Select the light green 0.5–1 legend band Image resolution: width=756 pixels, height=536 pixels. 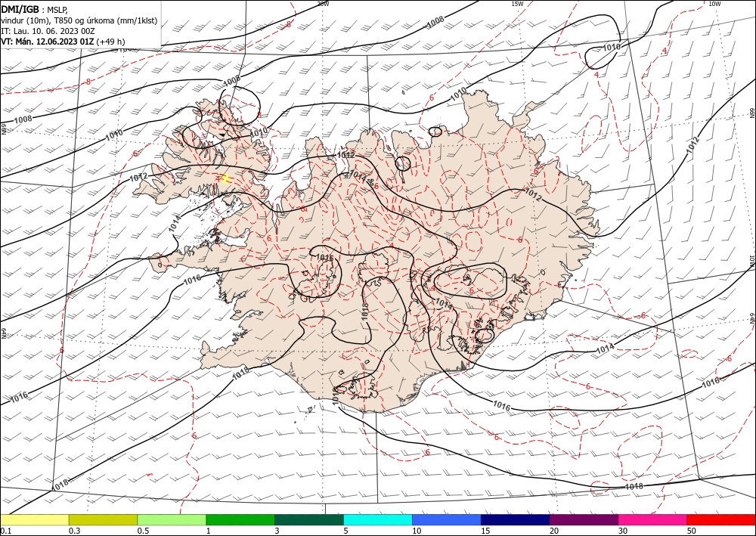[x=172, y=519]
